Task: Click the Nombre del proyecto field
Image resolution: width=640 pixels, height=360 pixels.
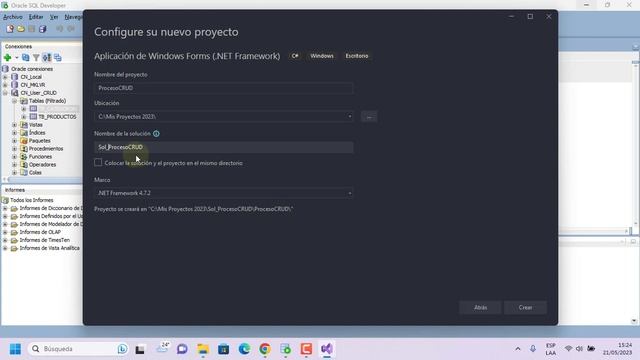Action: coord(224,88)
